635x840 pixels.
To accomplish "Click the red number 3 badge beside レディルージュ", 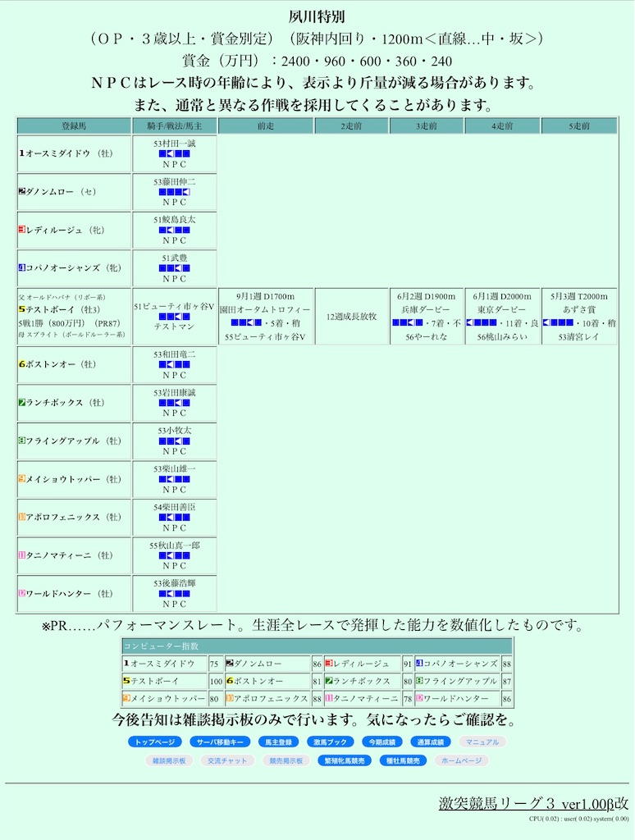I will [x=22, y=230].
